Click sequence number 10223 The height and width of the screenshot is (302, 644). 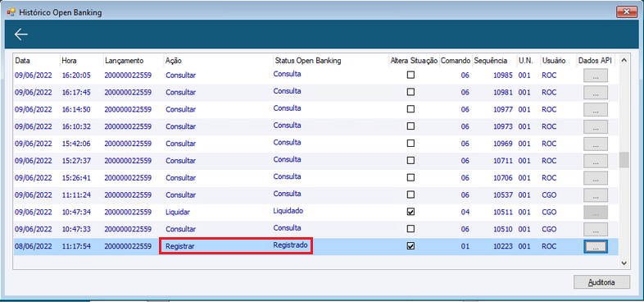coord(503,246)
